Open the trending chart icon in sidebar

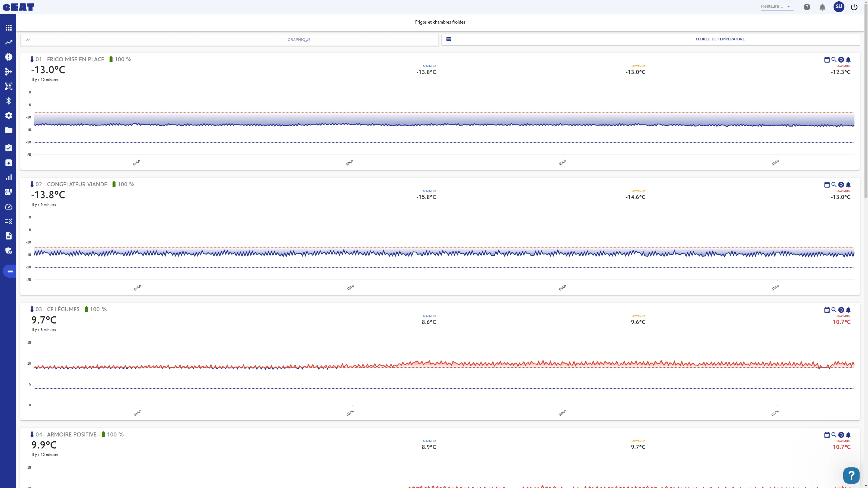9,42
